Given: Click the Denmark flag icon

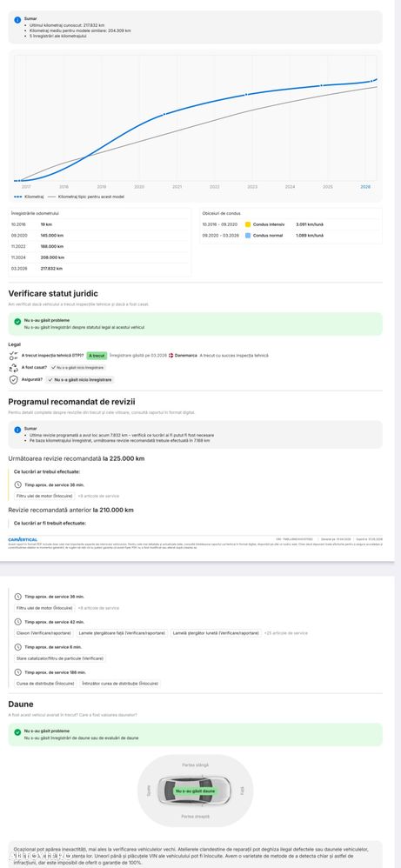Looking at the screenshot, I should [x=170, y=356].
